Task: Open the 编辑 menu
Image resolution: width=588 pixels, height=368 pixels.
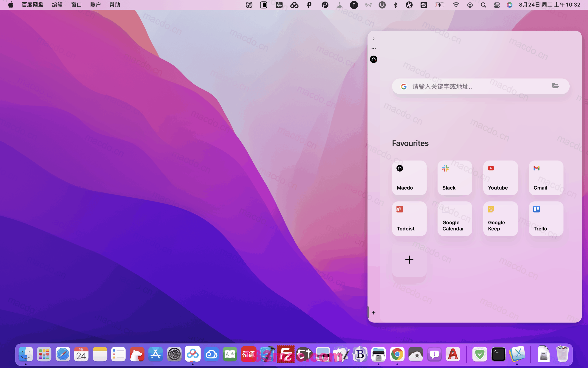Action: (x=57, y=5)
